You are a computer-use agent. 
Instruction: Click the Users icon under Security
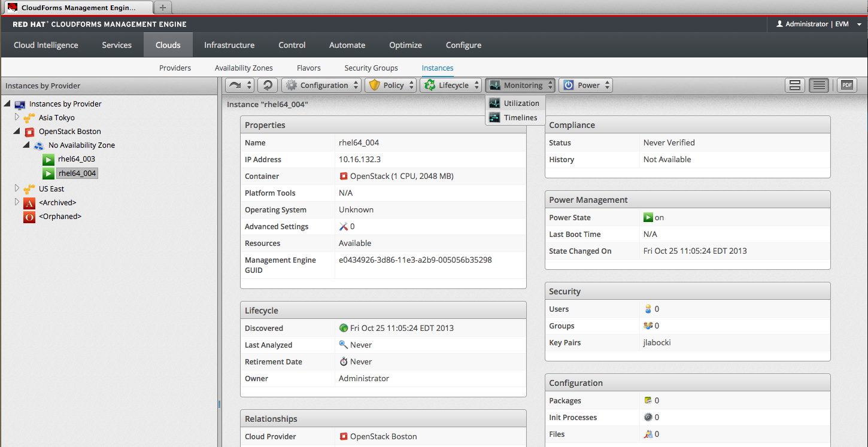click(648, 309)
